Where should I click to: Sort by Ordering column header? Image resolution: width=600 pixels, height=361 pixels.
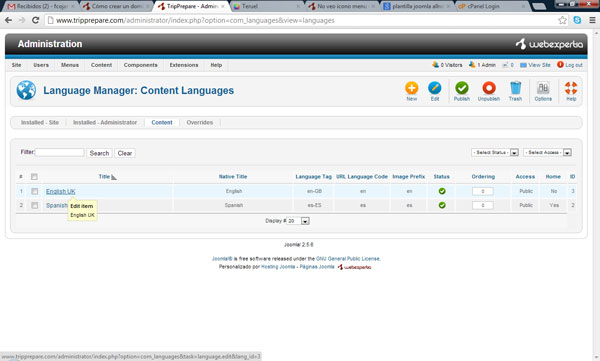pos(483,177)
